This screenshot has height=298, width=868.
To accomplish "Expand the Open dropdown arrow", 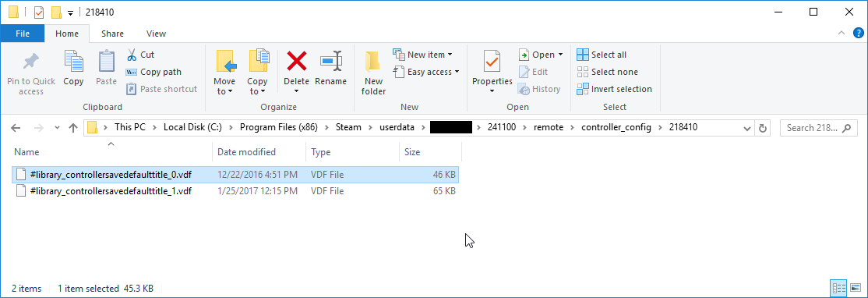I will pos(560,55).
